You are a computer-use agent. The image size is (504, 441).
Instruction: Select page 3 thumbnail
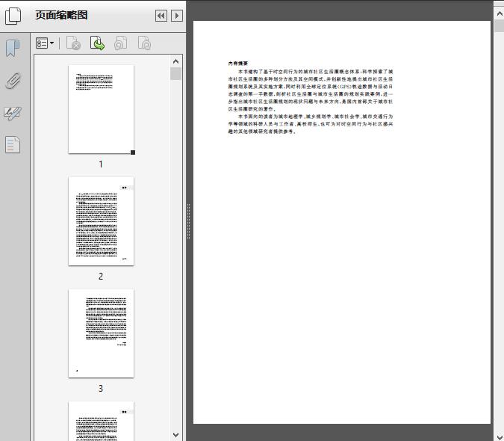pyautogui.click(x=101, y=333)
